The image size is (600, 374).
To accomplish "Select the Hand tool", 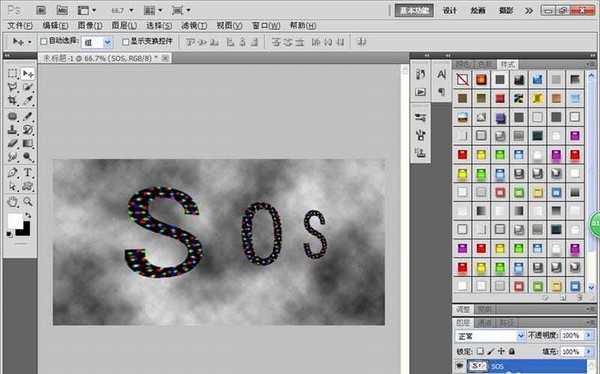I will coord(13,202).
